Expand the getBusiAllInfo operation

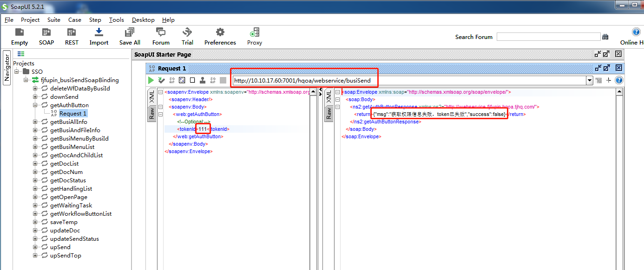[x=35, y=122]
